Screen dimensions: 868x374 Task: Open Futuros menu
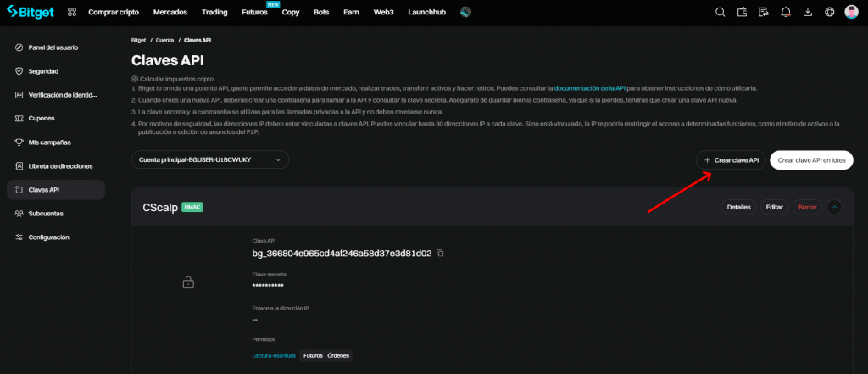click(254, 12)
